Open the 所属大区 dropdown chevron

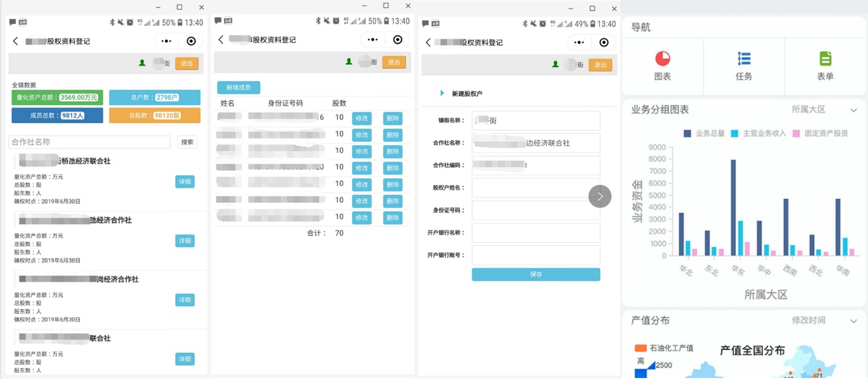coord(854,110)
